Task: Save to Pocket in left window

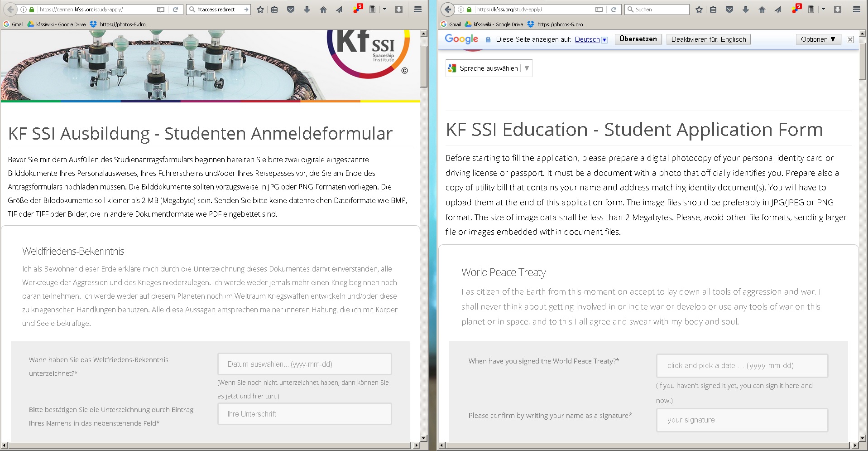Action: (x=291, y=9)
